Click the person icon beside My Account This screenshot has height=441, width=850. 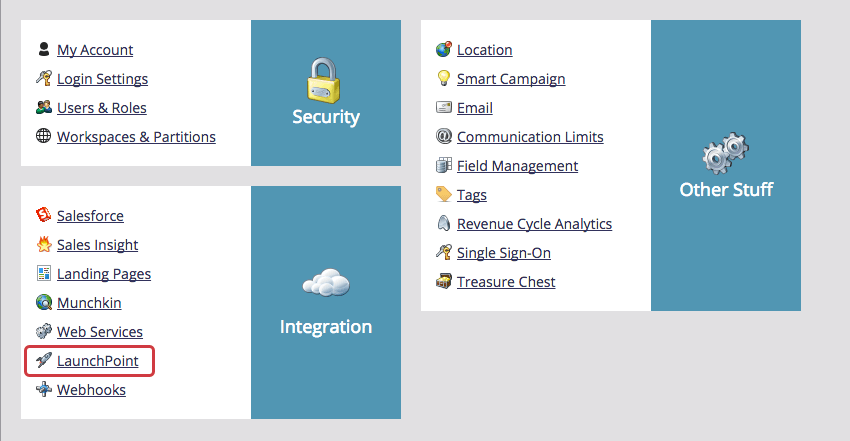[x=44, y=49]
